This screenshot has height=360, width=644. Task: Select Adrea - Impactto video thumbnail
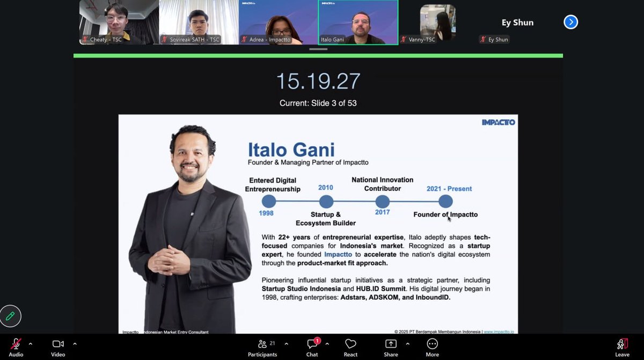278,22
